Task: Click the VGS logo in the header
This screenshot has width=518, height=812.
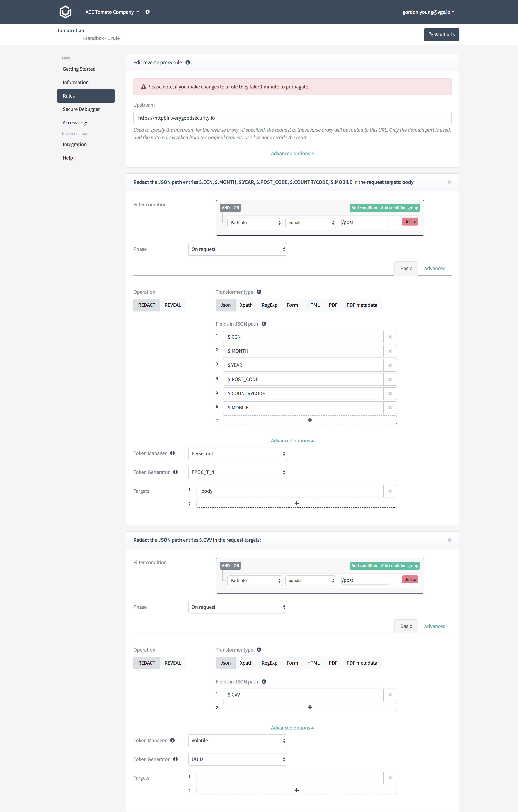Action: click(x=65, y=12)
